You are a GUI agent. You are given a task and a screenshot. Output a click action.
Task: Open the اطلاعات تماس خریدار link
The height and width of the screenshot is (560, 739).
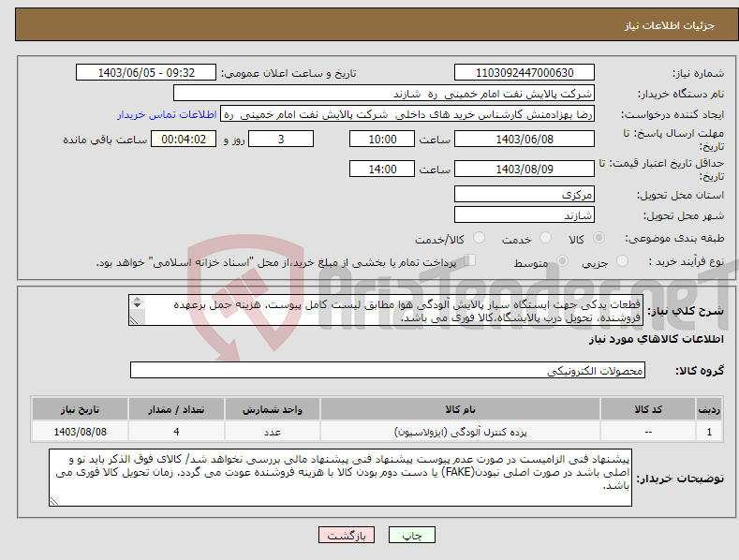pos(167,114)
